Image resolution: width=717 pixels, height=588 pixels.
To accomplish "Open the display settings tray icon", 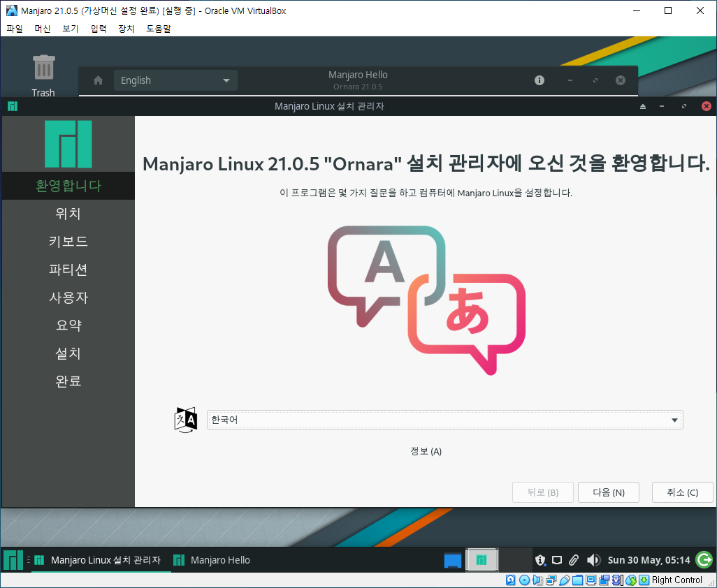I will pos(557,560).
